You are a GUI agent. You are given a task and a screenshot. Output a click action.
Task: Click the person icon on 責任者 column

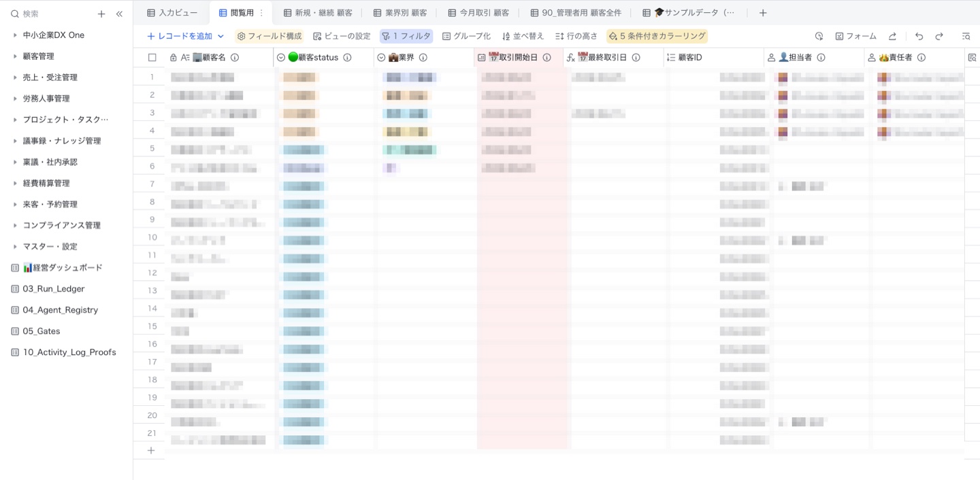[x=872, y=58]
